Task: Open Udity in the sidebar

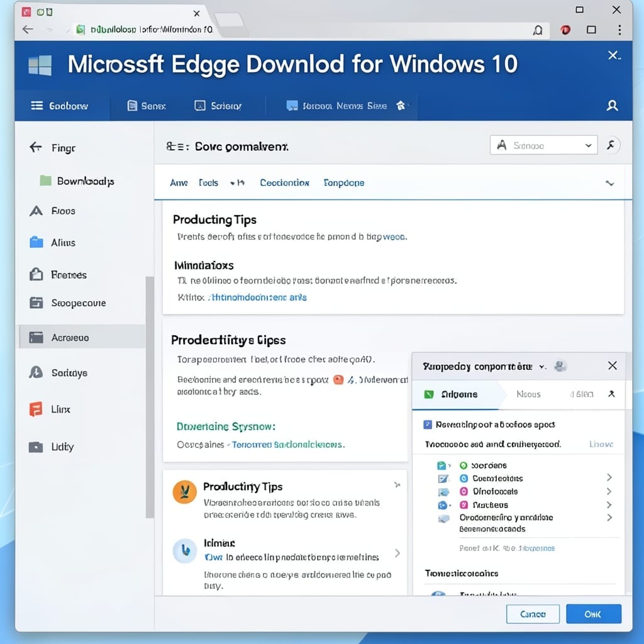Action: pos(52,447)
